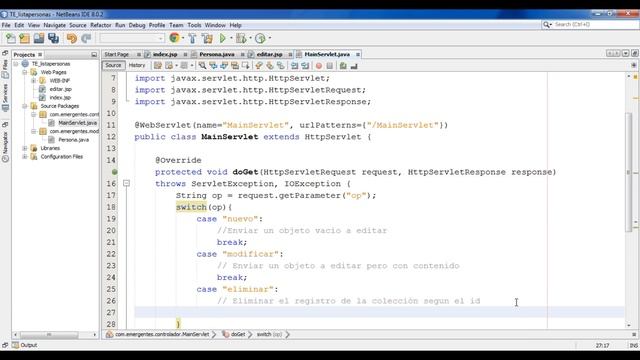Screen dimensions: 640x360
Task: Click the Uncomment icon in editor toolbar
Action: pos(354,66)
